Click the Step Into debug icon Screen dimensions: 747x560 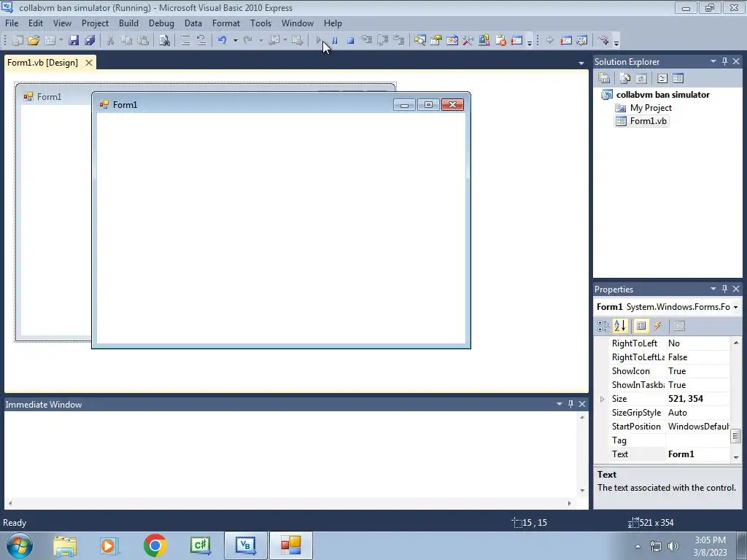(367, 41)
